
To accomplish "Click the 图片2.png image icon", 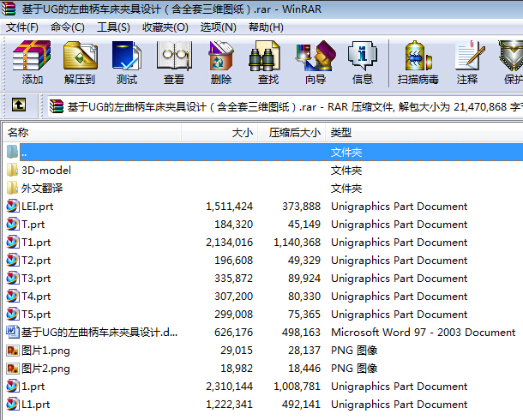I will pyautogui.click(x=13, y=368).
